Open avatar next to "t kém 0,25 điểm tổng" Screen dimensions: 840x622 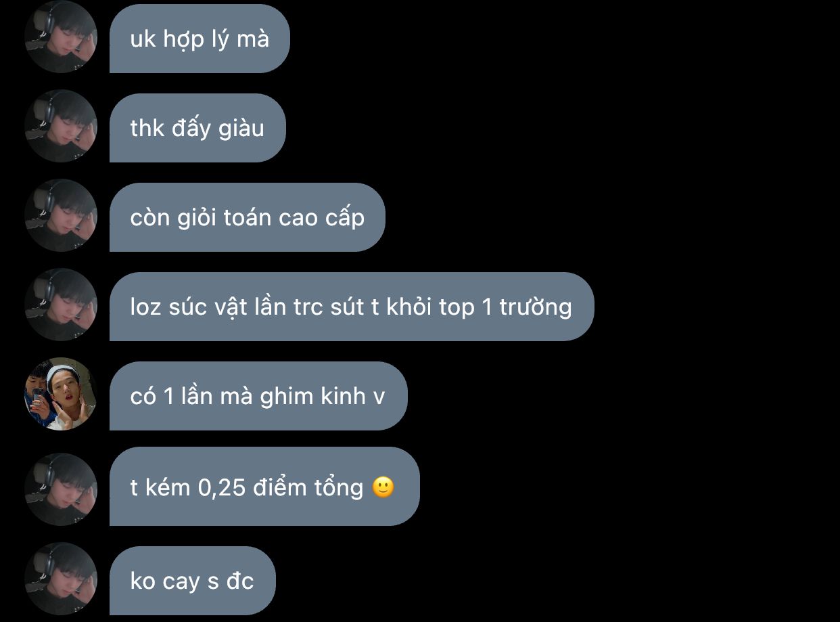61,489
